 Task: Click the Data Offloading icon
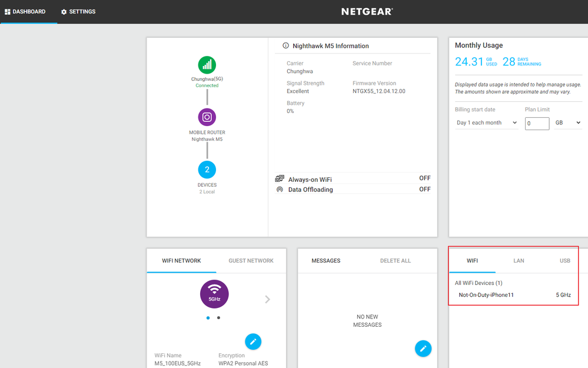point(280,190)
